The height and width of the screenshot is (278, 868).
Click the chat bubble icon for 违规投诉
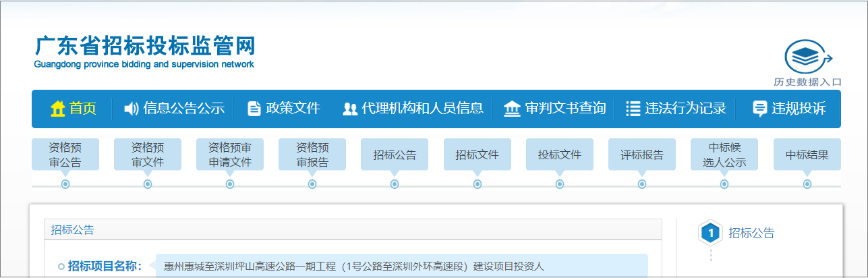click(x=759, y=109)
